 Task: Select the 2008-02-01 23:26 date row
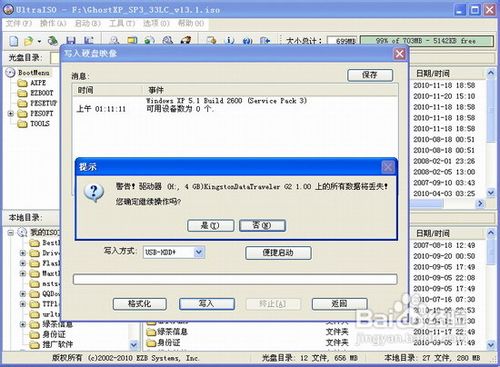[x=444, y=161]
